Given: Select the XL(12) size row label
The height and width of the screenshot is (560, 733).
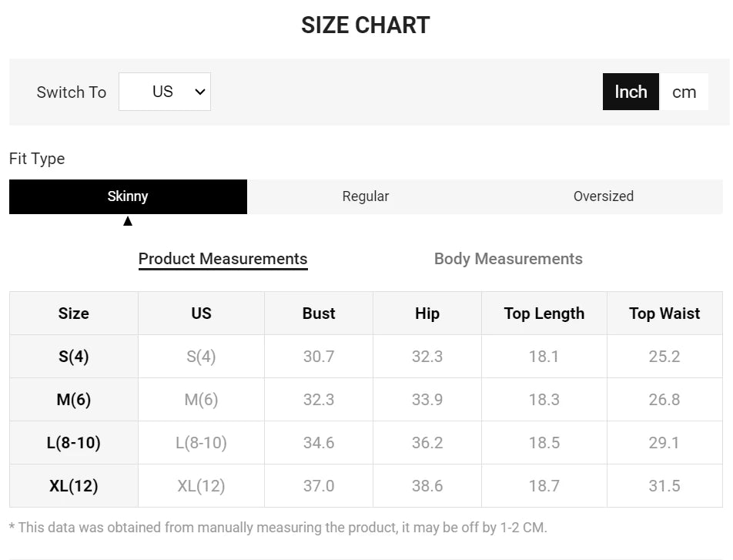Looking at the screenshot, I should (74, 486).
